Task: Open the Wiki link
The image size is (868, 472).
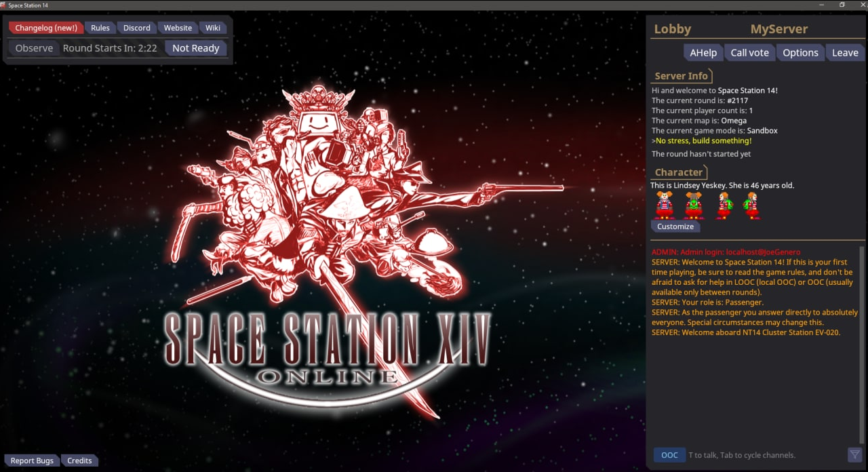Action: (x=213, y=28)
